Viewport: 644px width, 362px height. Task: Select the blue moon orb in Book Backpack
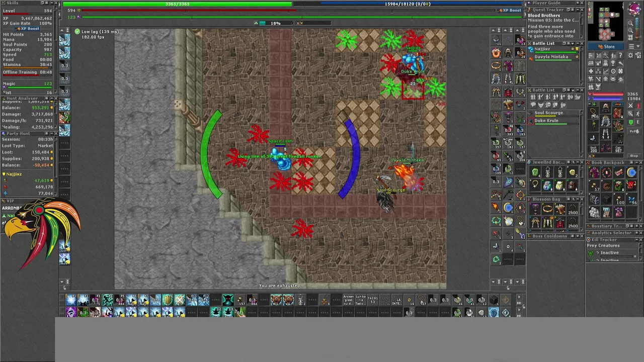pos(631,172)
